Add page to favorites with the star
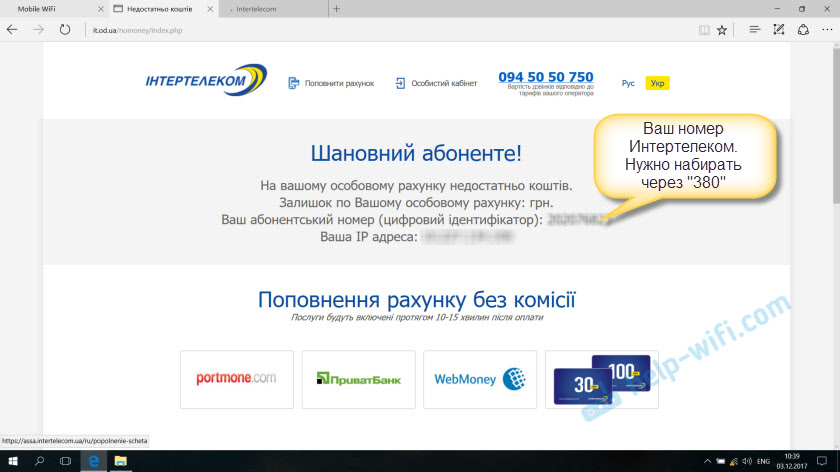 [x=721, y=30]
